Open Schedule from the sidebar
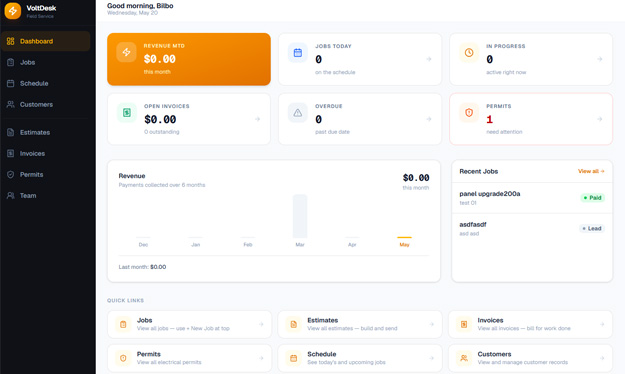625x374 pixels. coord(45,83)
